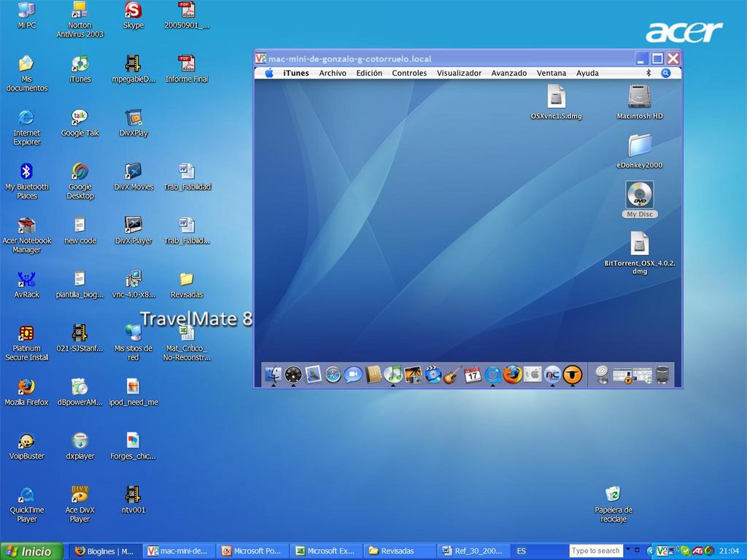Screen dimensions: 747x560
Task: Open the Finder icon in the Mac dock
Action: click(274, 374)
